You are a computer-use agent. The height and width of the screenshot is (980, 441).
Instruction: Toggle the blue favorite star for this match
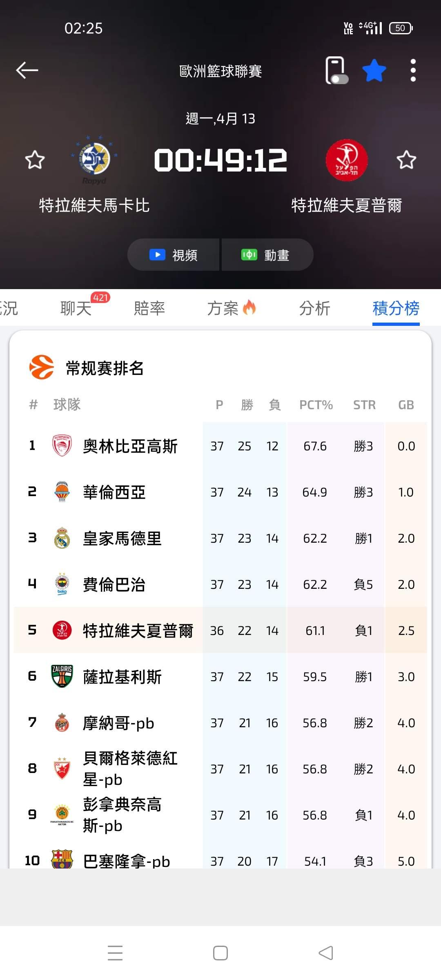pos(374,71)
